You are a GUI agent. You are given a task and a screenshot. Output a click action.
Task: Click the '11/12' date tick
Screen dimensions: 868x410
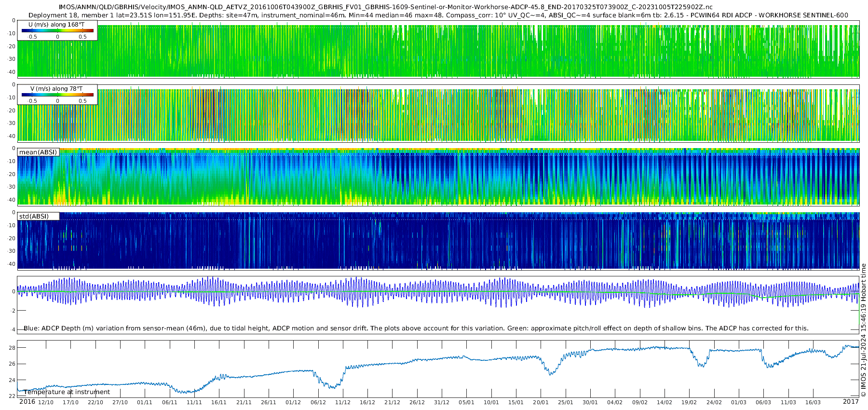[x=343, y=402]
